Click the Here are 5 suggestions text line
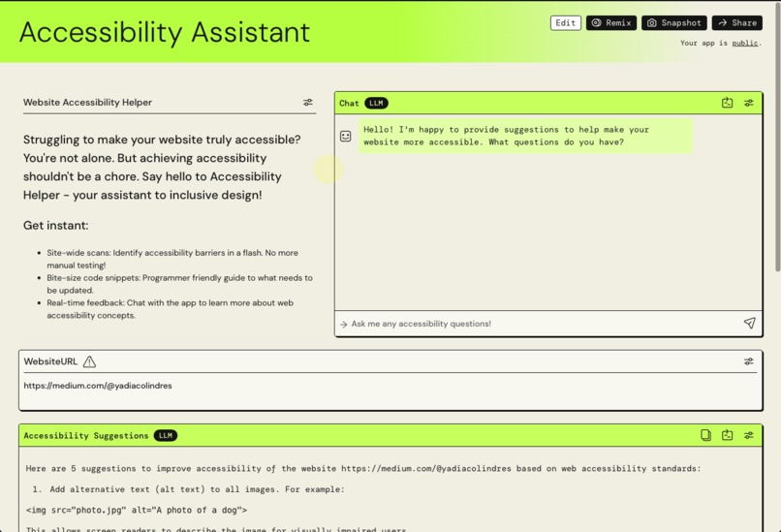This screenshot has height=532, width=781. point(363,468)
